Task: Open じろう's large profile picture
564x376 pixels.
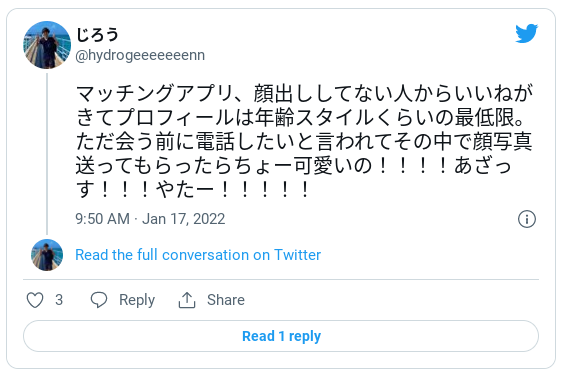Action: [x=47, y=45]
